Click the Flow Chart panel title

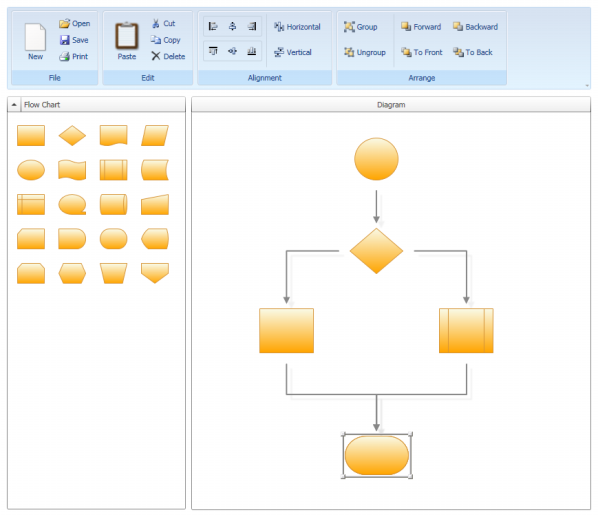tap(42, 104)
